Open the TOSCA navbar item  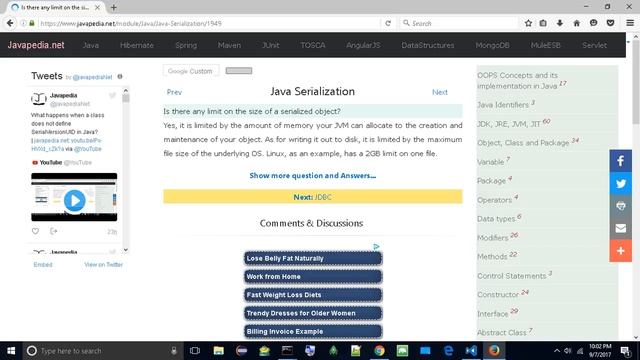click(x=313, y=45)
